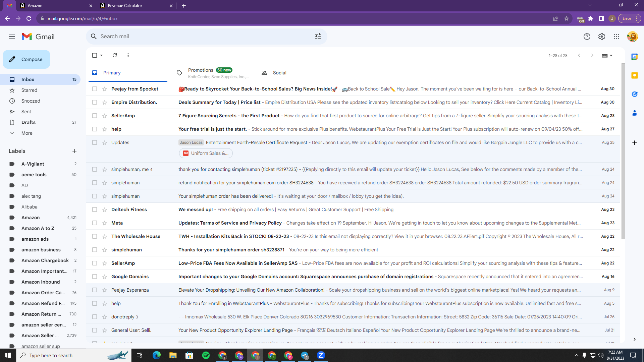Check the Deltech Fitness email checkbox
Viewport: 644px width, 362px height.
(95, 209)
